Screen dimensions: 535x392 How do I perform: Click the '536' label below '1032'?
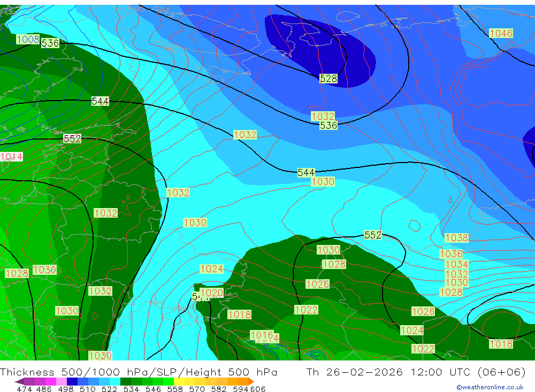tap(328, 126)
